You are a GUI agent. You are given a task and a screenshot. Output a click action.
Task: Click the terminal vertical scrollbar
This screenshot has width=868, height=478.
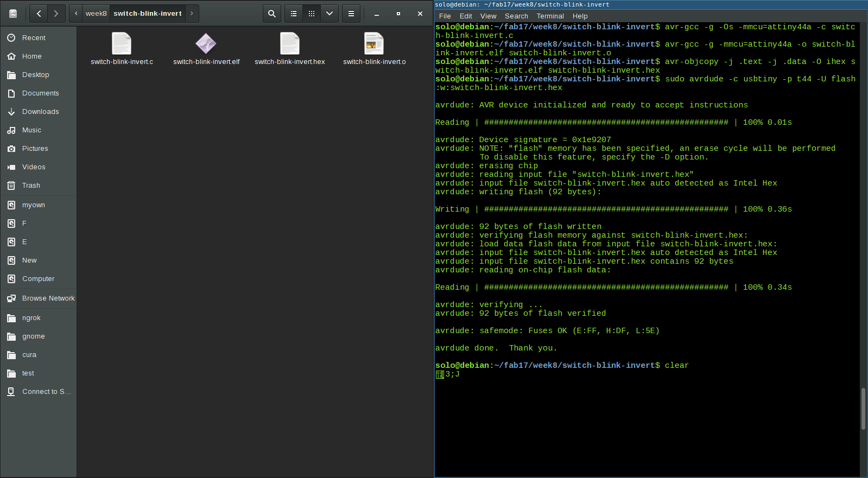coord(863,409)
